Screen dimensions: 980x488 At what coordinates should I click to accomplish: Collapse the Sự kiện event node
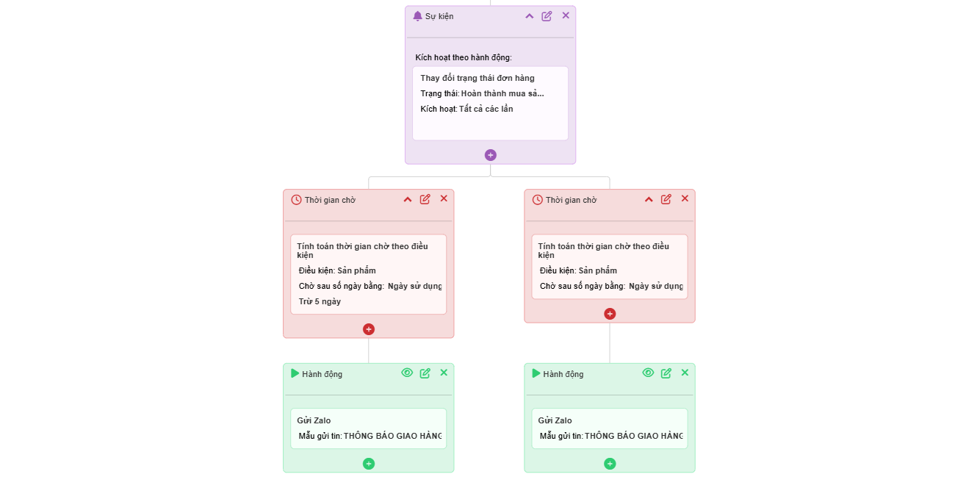point(529,16)
